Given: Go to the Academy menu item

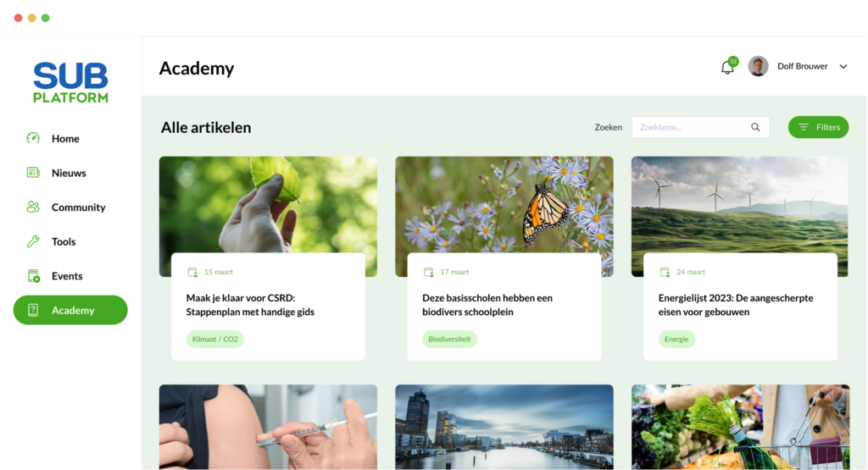Looking at the screenshot, I should coord(70,310).
